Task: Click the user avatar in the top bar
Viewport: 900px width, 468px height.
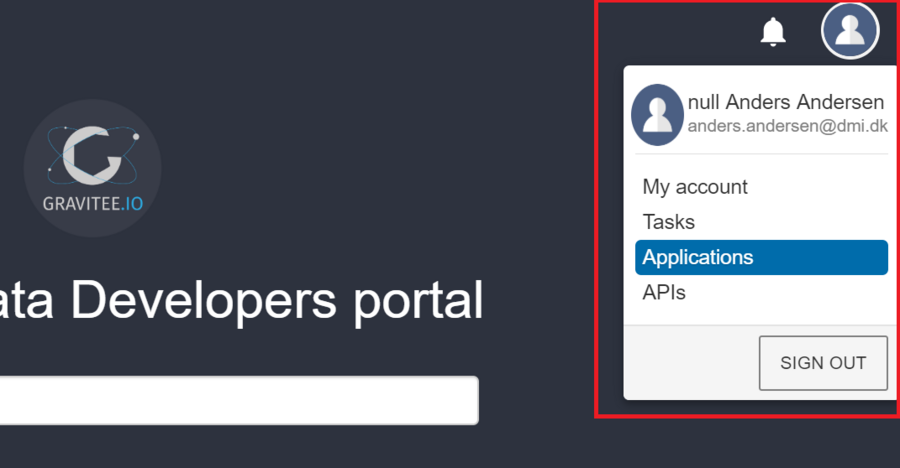Action: [x=849, y=31]
